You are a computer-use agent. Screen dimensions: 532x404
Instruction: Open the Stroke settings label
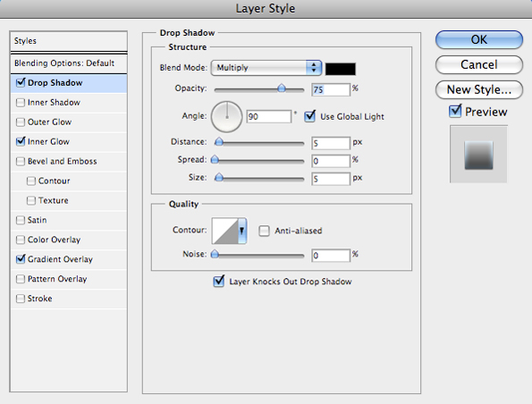tap(39, 299)
